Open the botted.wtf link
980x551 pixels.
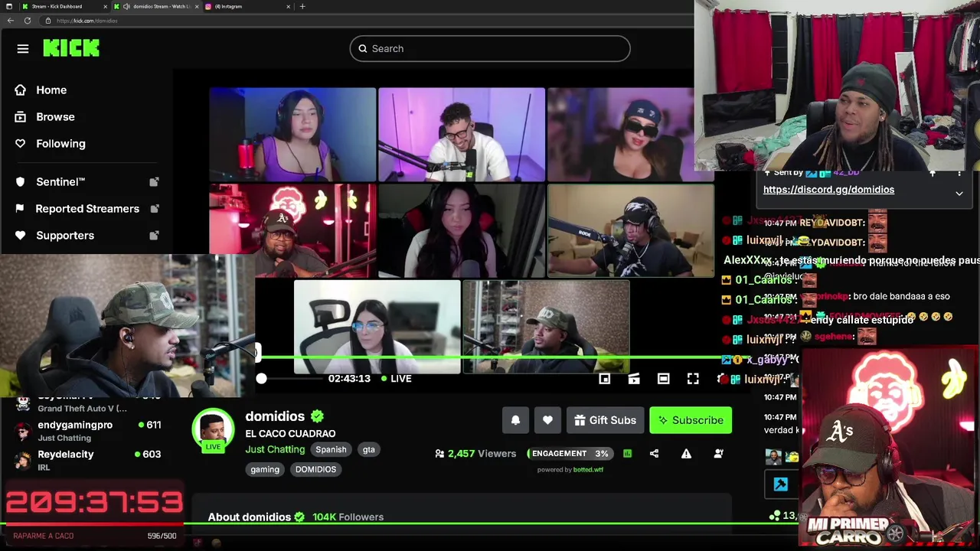pyautogui.click(x=588, y=470)
